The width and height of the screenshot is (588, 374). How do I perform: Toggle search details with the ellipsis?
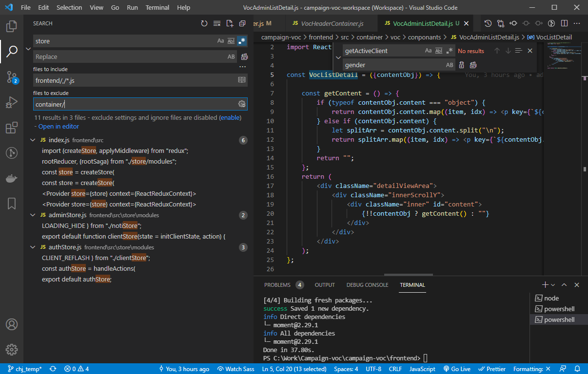coord(242,67)
